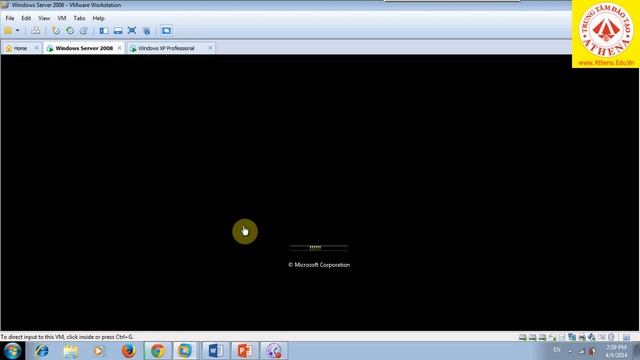Open the File menu
640x360 pixels.
pos(10,18)
